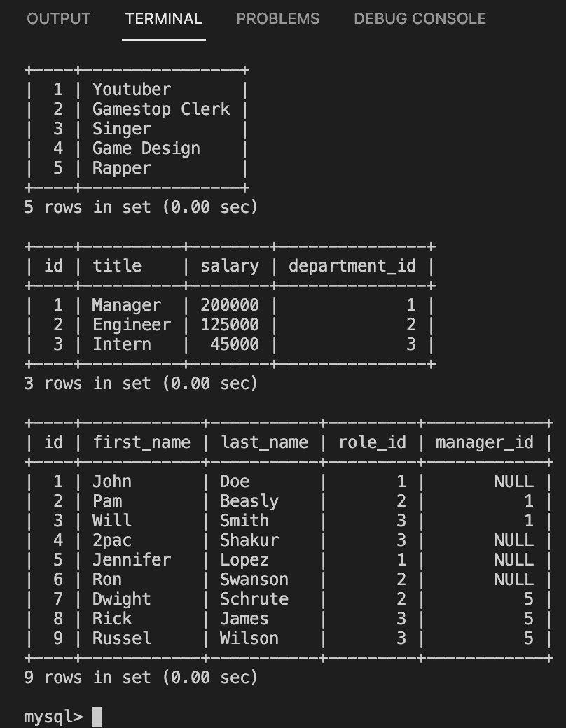This screenshot has width=566, height=728.
Task: Open the DEBUG CONSOLE tab
Action: pos(420,19)
